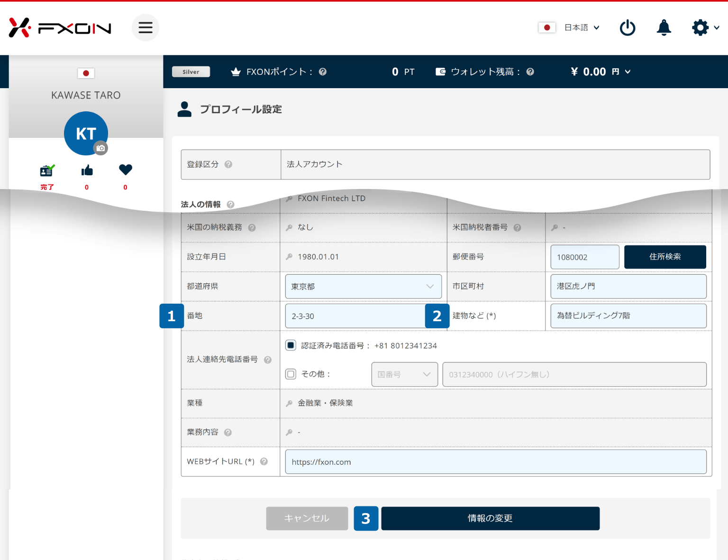Click the thumbs-up icon
The image size is (728, 560).
coord(87,171)
